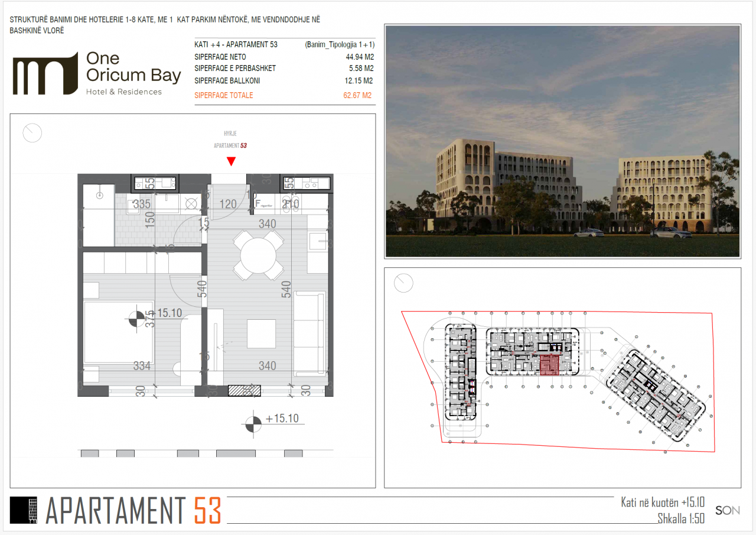Click the building icon beside APARTAMENT 53 title
Screen dimensions: 756x535
tap(27, 511)
